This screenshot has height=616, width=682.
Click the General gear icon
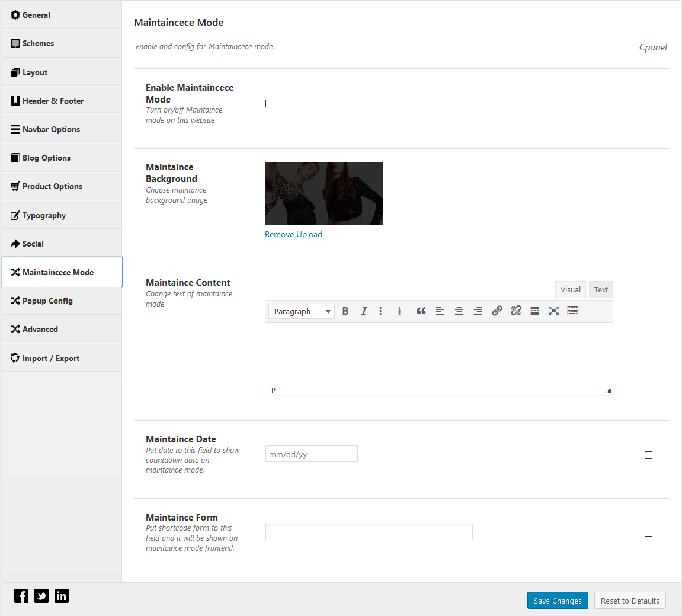coord(15,15)
